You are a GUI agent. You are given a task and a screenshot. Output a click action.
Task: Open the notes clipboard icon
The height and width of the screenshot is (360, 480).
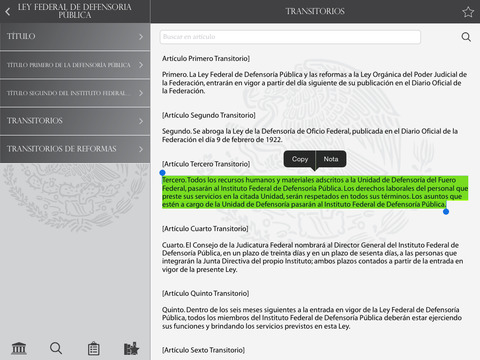coord(93,348)
